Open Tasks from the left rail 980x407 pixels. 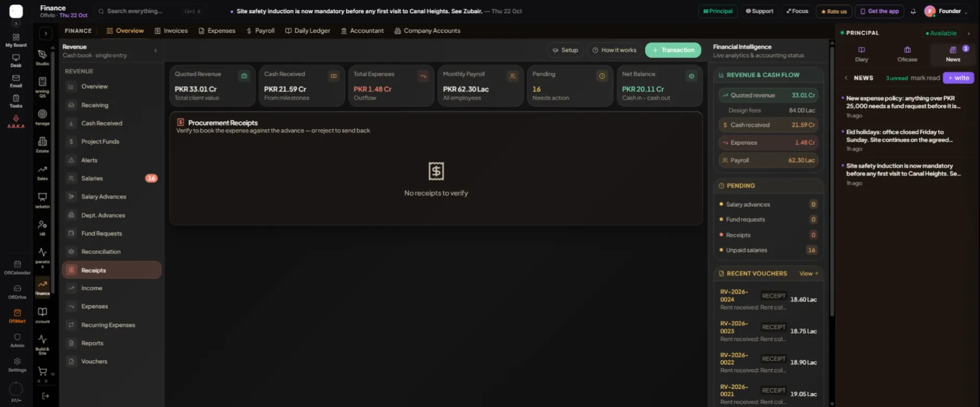16,101
